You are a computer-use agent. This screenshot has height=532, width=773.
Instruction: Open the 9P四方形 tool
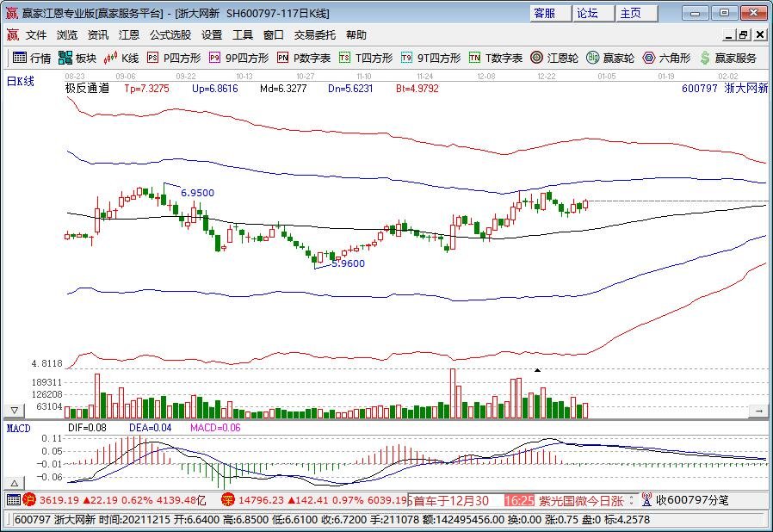238,59
